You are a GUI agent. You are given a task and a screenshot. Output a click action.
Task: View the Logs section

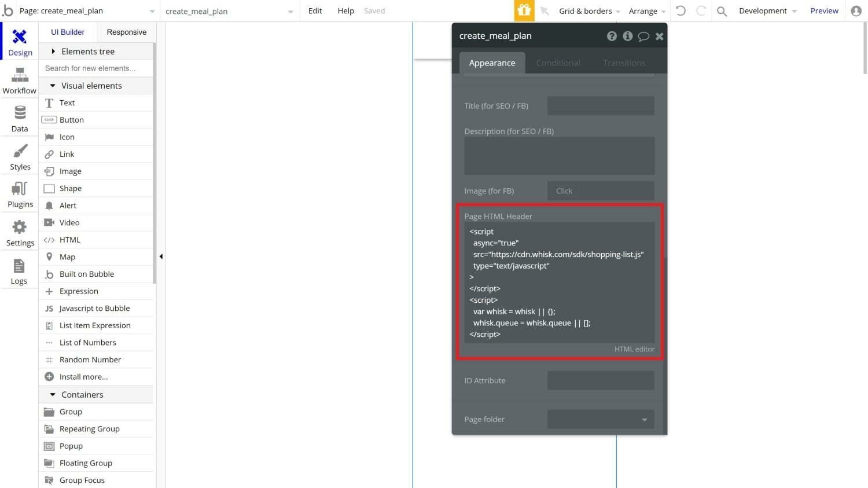[x=19, y=272]
